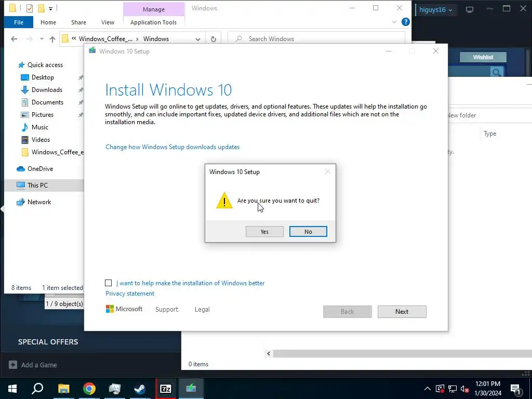Expand the Explorer ribbon chevron

394,22
